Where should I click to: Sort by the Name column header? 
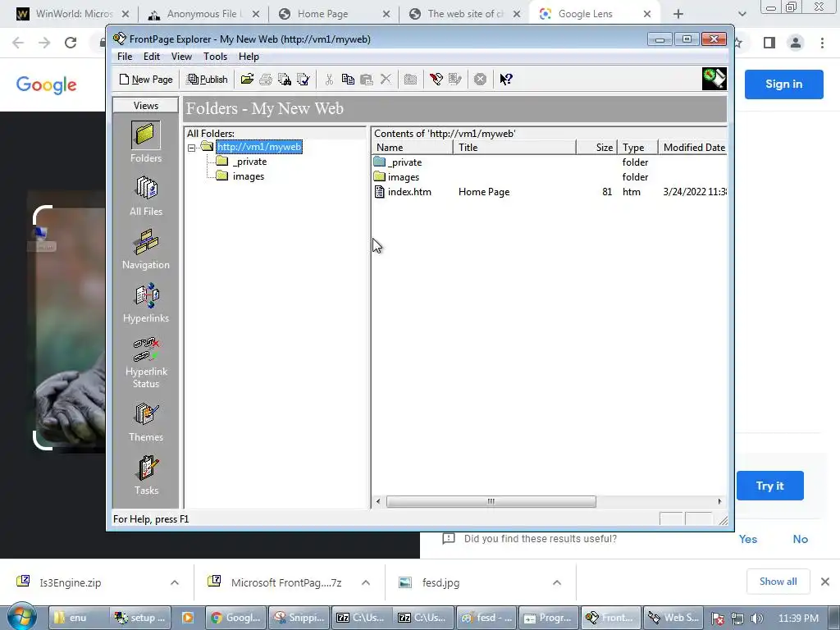[413, 148]
